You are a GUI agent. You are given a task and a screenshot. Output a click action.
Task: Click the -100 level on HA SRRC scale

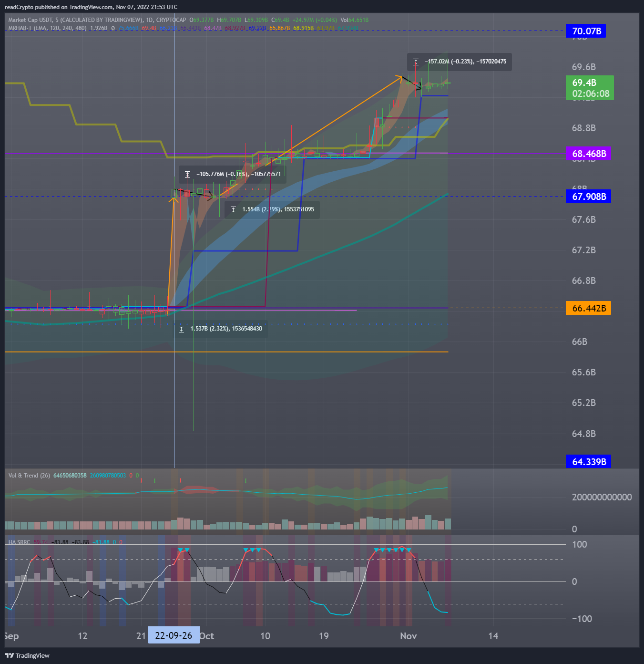[x=582, y=619]
